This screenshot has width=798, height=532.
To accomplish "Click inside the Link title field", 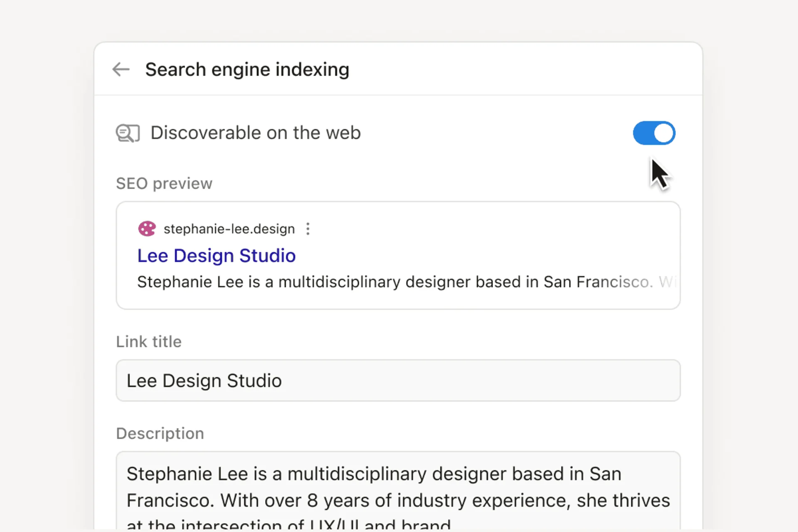I will (x=398, y=380).
